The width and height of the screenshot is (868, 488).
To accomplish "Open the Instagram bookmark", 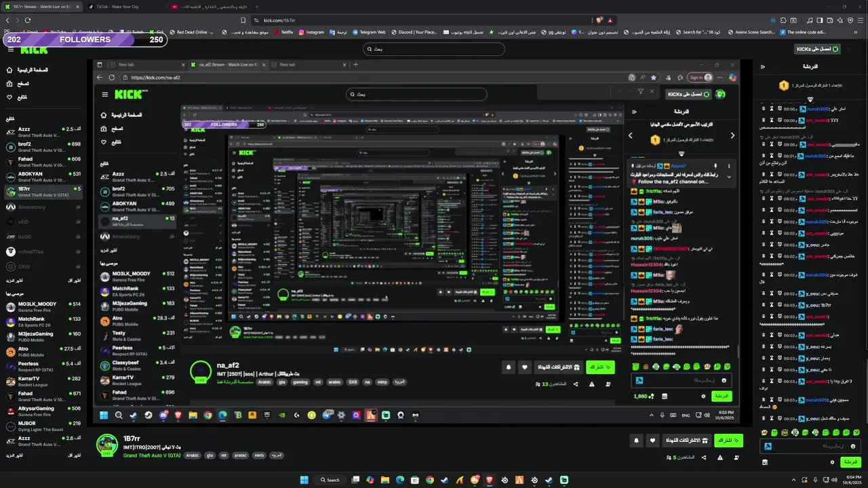I will point(311,32).
